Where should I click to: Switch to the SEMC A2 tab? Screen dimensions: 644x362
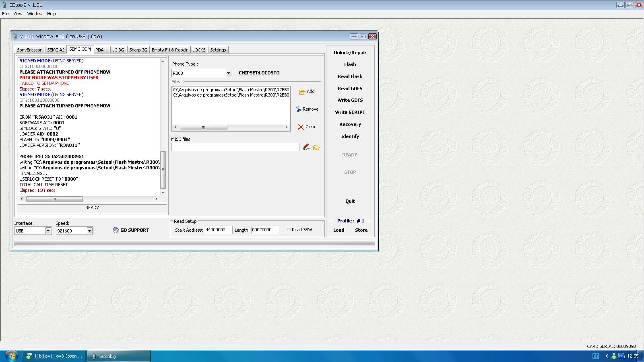click(56, 50)
